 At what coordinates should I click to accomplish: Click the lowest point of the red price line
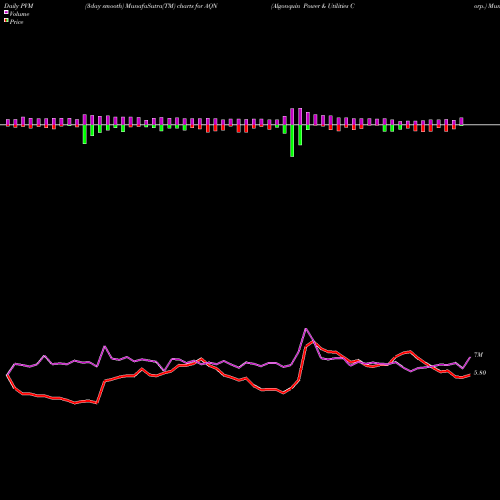tap(75, 403)
